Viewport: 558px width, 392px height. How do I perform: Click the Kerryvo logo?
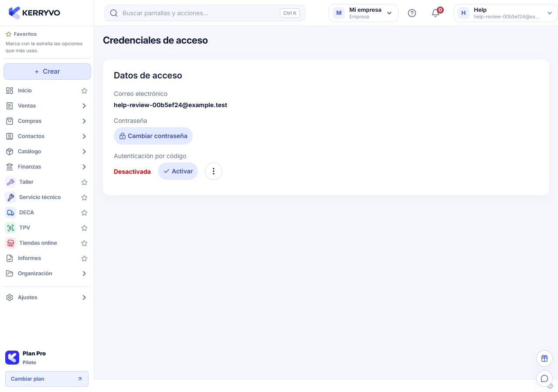pos(34,13)
